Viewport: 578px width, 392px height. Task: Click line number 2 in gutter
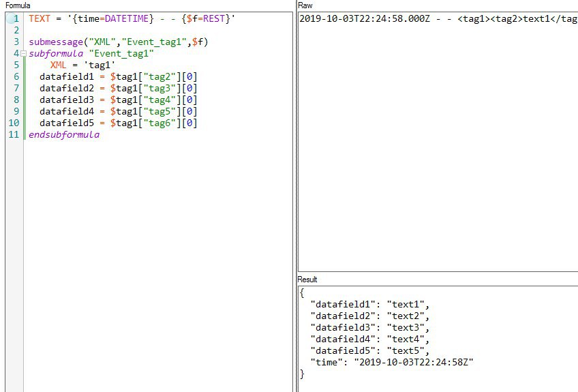pyautogui.click(x=16, y=30)
